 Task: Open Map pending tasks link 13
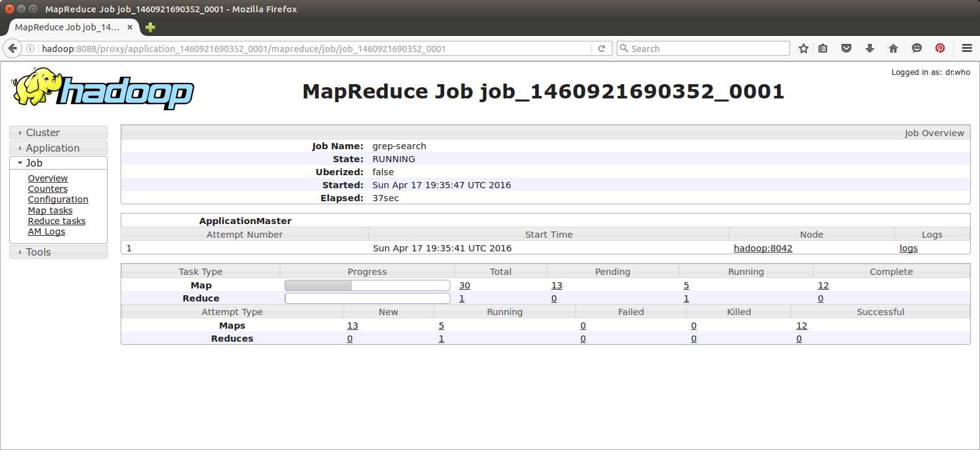[557, 285]
